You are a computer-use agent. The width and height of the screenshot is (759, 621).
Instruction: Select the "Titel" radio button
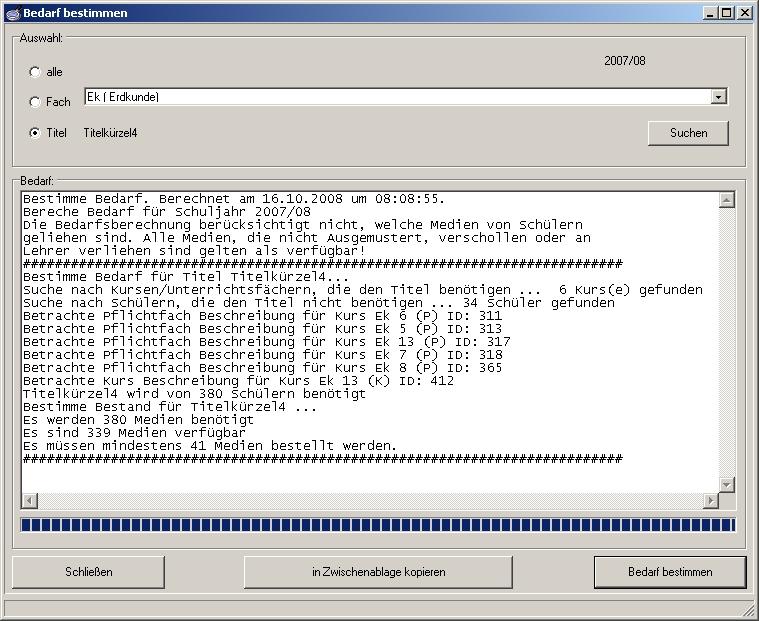pyautogui.click(x=36, y=132)
